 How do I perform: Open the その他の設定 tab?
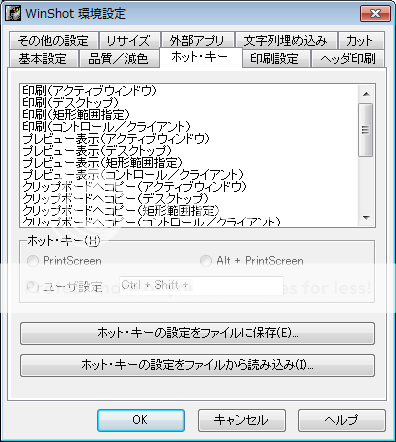click(x=53, y=41)
